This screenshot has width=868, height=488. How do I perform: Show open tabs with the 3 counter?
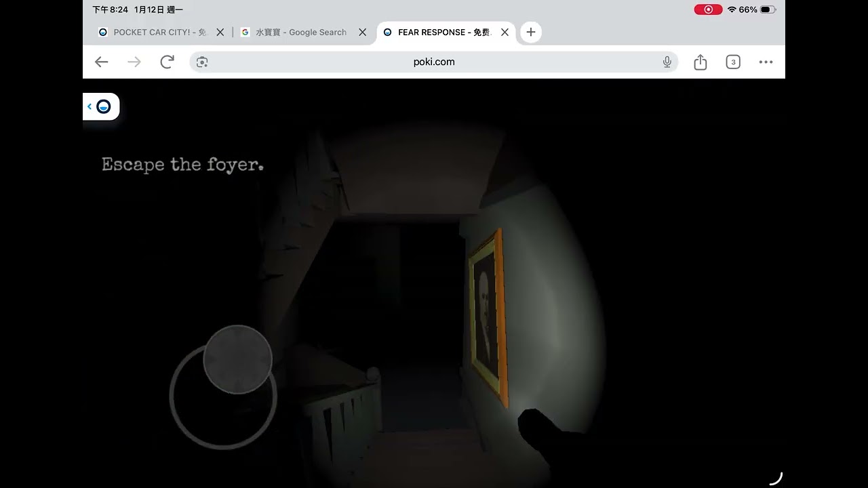click(733, 62)
